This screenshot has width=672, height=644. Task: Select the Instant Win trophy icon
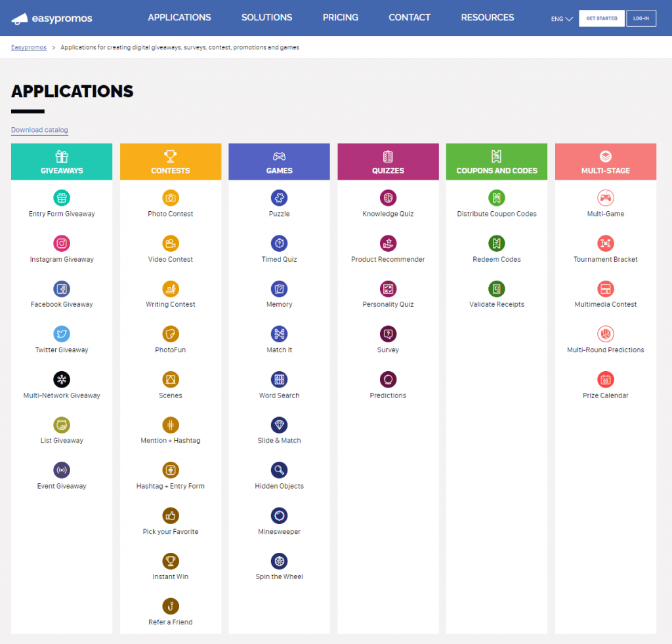click(171, 561)
